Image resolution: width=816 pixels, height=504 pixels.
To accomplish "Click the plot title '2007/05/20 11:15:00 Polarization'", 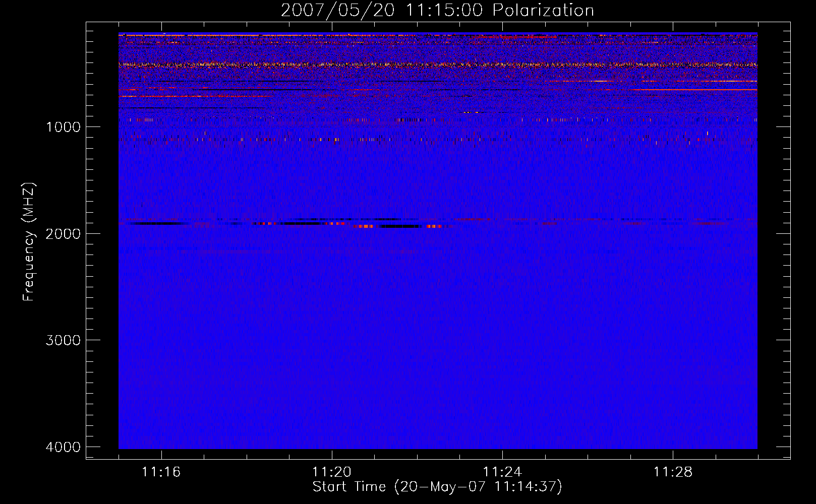I will click(437, 11).
